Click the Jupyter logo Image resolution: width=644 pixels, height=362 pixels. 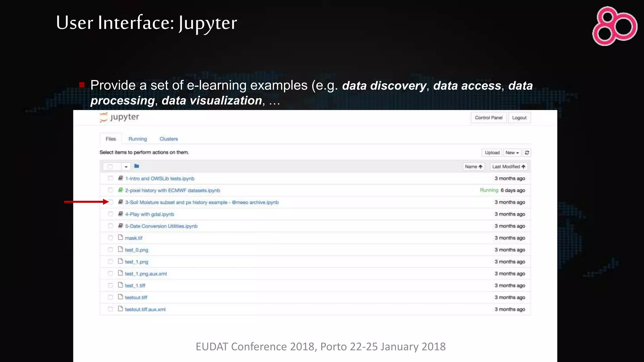click(x=119, y=117)
